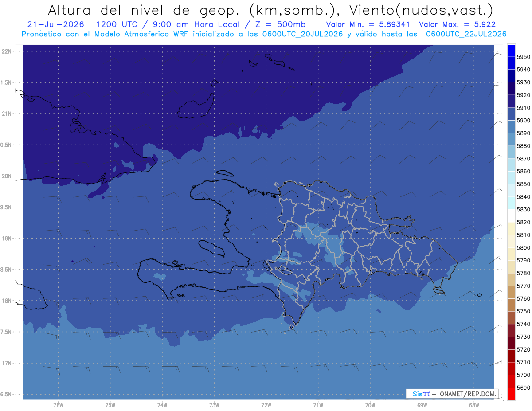Click the color swatch between 5810 and 5800

[511, 241]
